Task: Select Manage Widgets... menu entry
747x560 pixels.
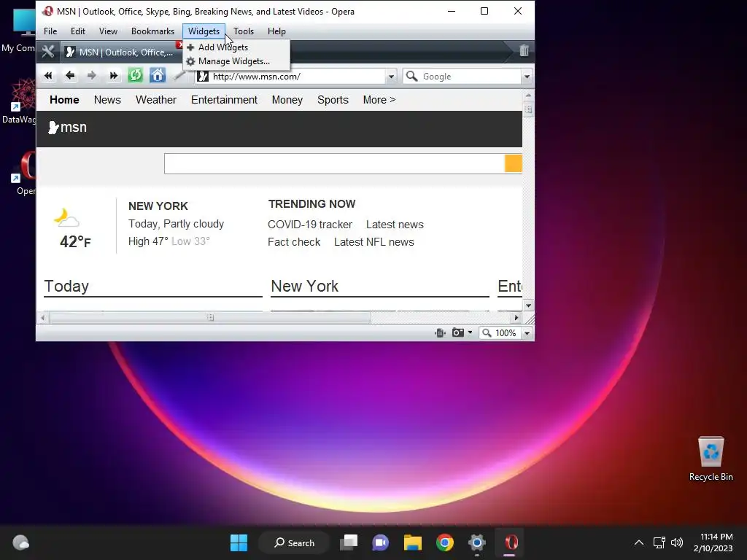Action: 236,61
